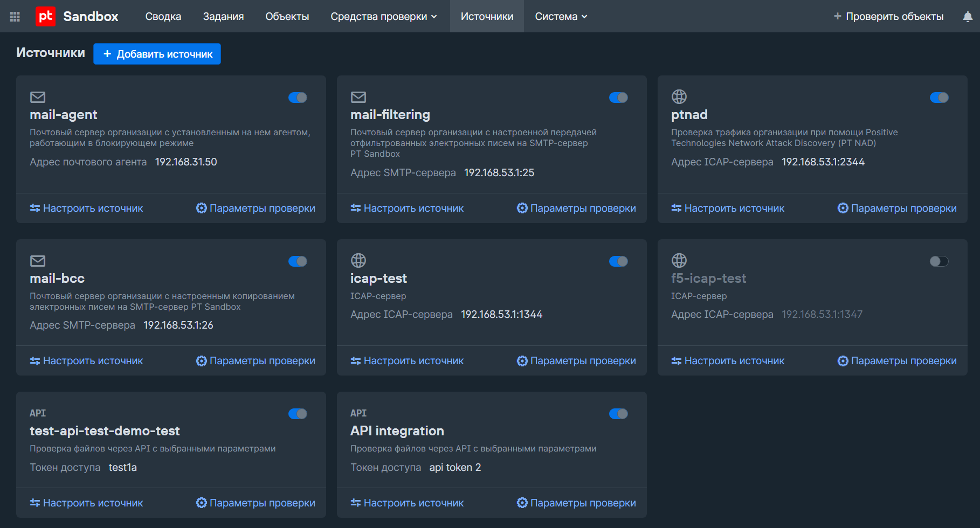
Task: Click the Добавить источник button
Action: pyautogui.click(x=157, y=54)
